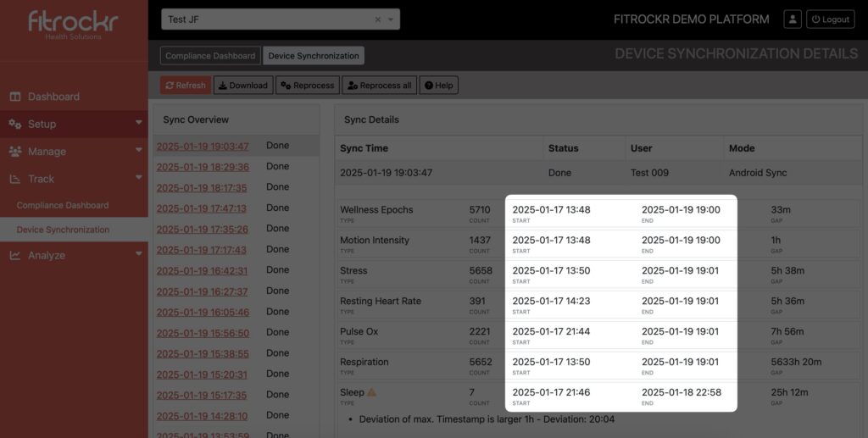Expand the Manage menu chevron

click(x=138, y=150)
